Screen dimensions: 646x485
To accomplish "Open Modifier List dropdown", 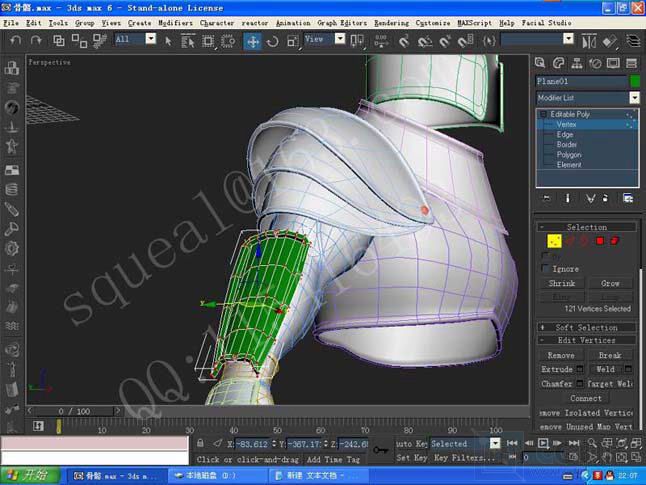I will 634,98.
